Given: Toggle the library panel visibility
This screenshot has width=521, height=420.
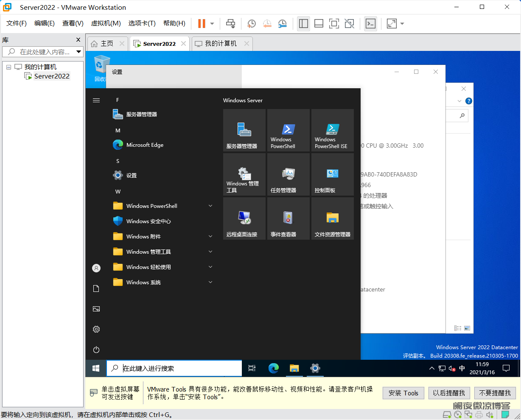Looking at the screenshot, I should click(x=304, y=24).
